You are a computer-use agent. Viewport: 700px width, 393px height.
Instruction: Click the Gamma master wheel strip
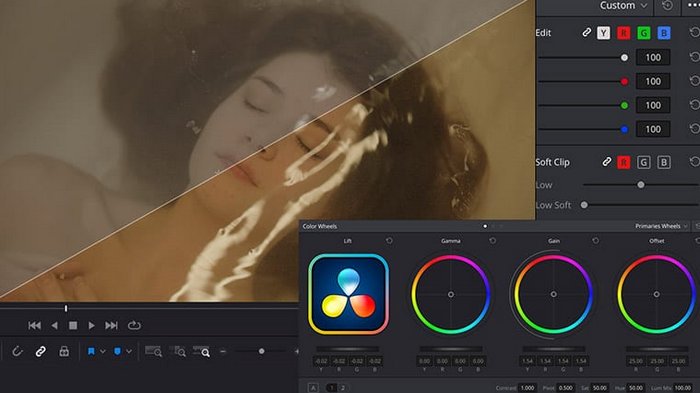[451, 349]
